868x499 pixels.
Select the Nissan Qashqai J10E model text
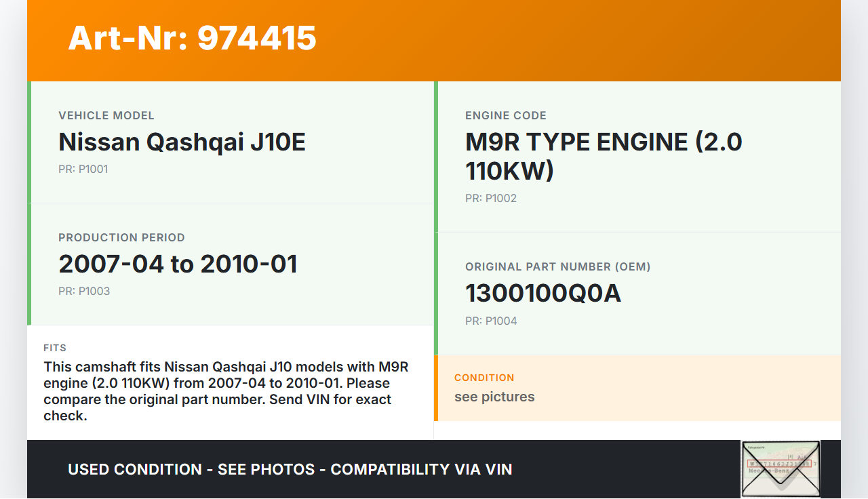(x=182, y=142)
